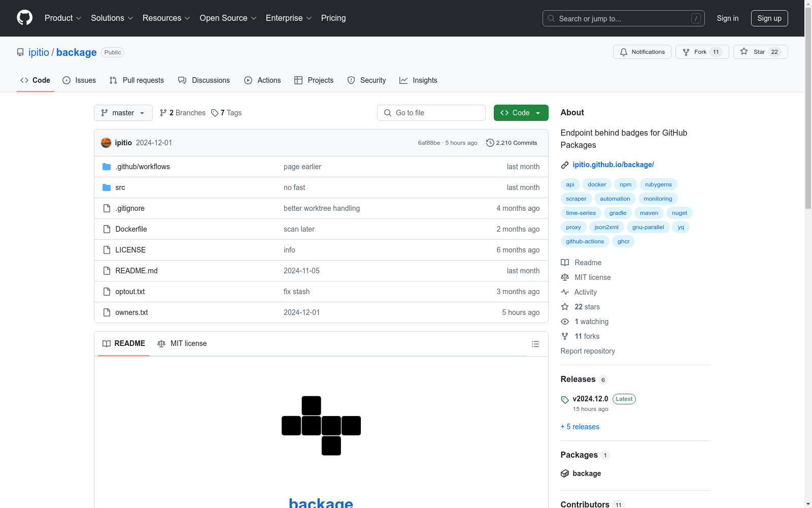Screen dimensions: 812x508
Task: Click the tags icon next to 7 Tags
Action: (x=215, y=113)
